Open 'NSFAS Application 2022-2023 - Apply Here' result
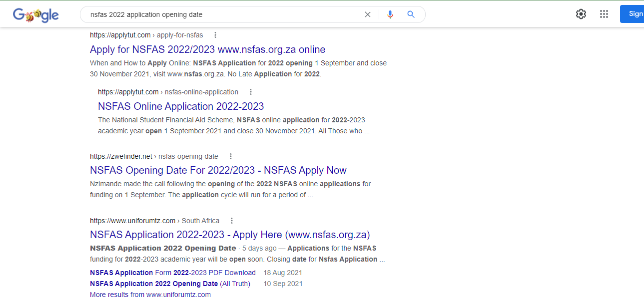The width and height of the screenshot is (644, 304). (x=230, y=235)
